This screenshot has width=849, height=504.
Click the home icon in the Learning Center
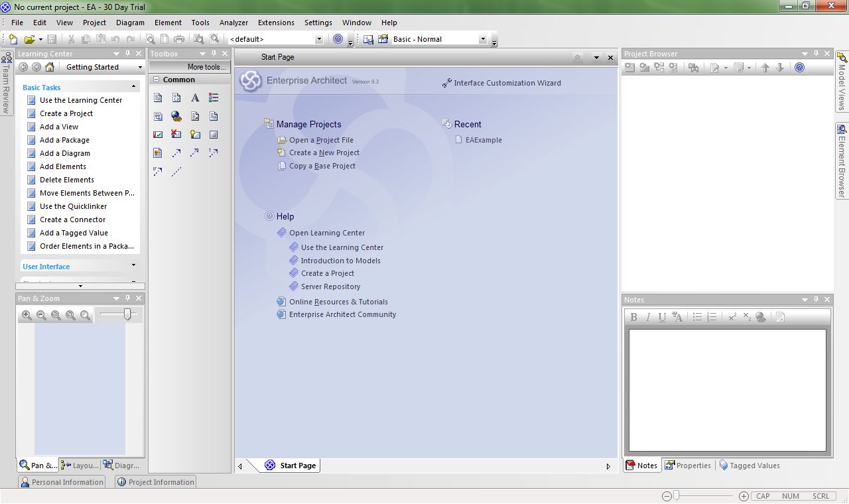[50, 67]
